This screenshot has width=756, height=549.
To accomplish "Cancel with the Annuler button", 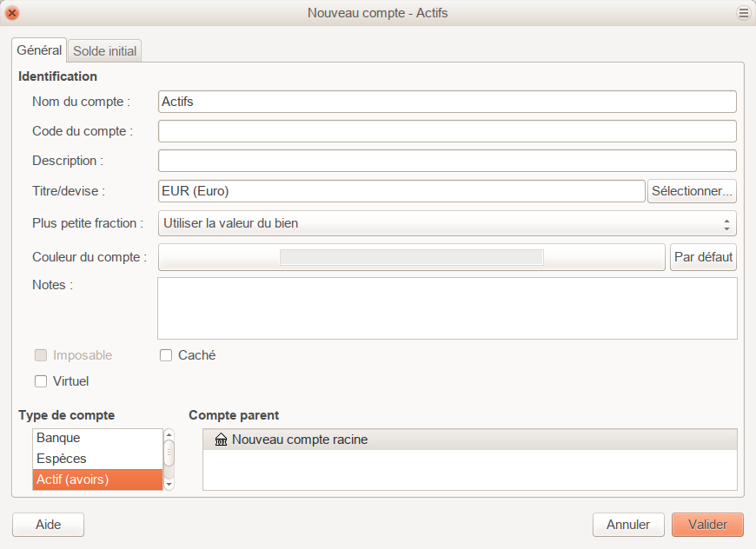I will 628,525.
